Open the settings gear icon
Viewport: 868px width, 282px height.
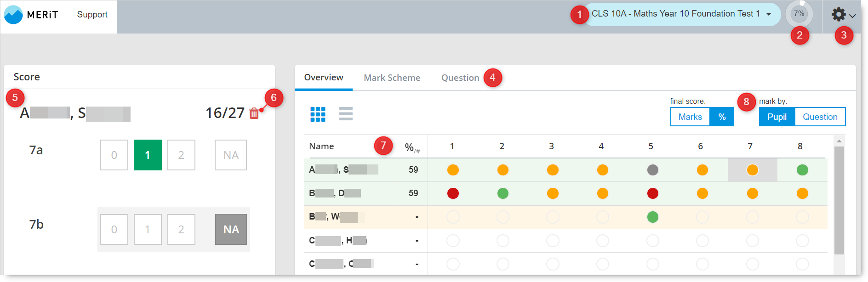838,14
